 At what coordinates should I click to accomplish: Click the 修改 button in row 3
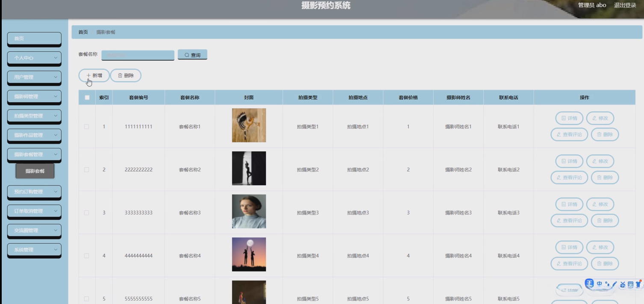[600, 204]
